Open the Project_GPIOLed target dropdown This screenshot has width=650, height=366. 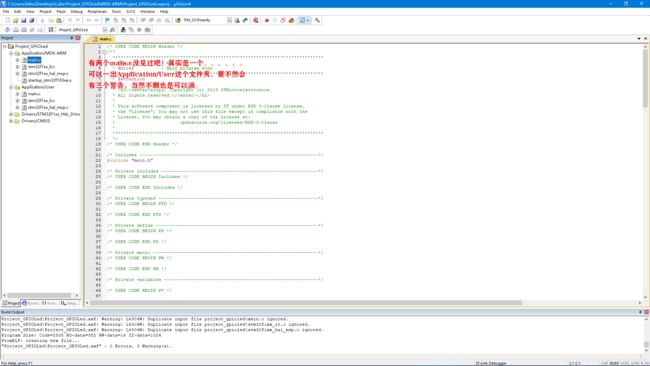point(105,30)
